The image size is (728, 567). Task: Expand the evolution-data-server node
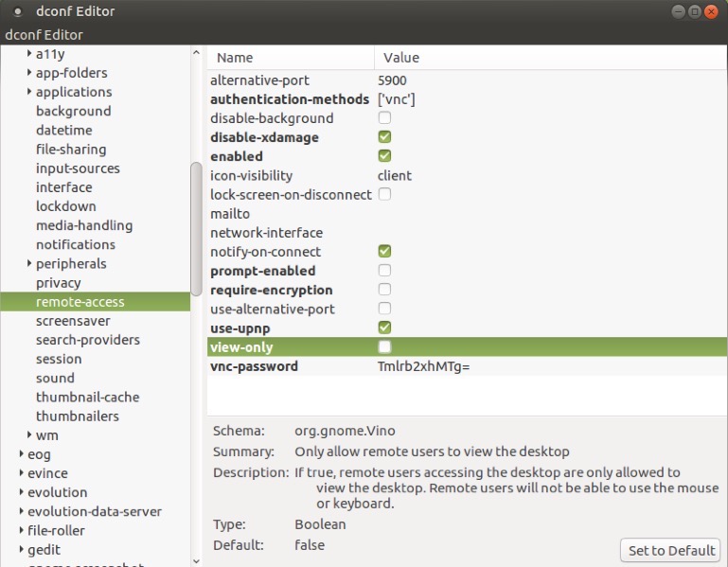tap(20, 512)
